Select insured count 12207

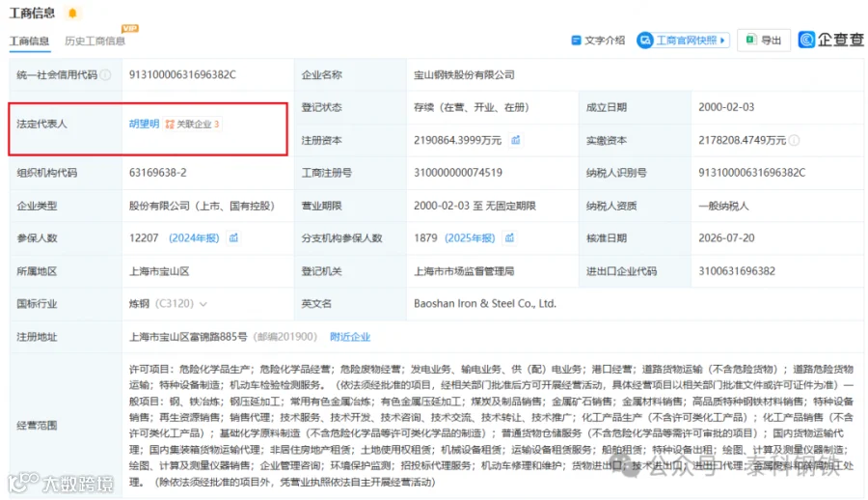(144, 237)
